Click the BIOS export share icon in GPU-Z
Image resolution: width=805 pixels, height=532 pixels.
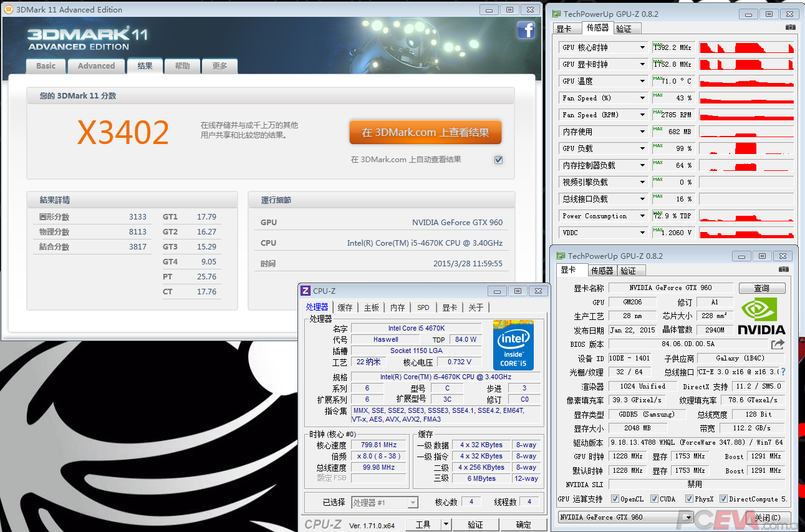point(778,344)
